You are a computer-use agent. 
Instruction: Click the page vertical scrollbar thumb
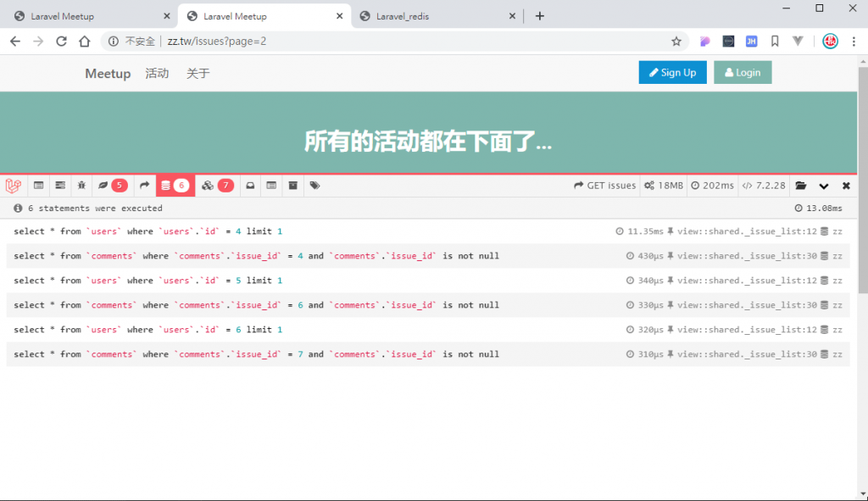863,180
